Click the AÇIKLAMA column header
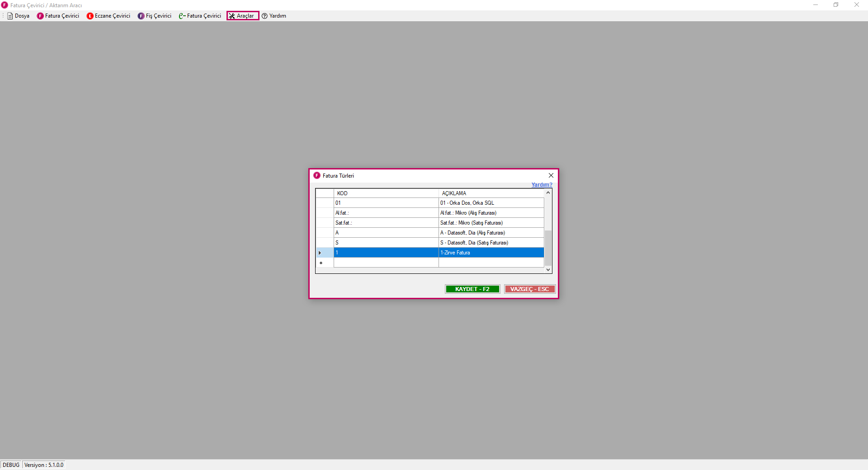 click(x=491, y=193)
